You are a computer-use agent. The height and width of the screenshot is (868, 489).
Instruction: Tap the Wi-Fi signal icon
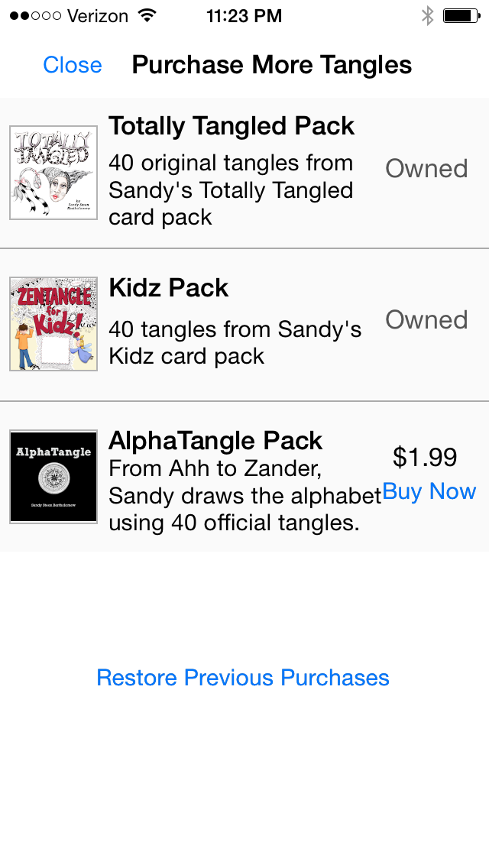coord(147,15)
